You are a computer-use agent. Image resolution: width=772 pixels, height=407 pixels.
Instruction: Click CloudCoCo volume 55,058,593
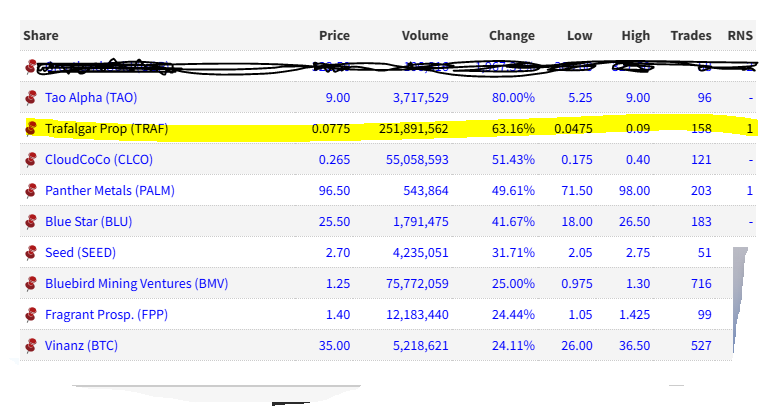click(417, 159)
